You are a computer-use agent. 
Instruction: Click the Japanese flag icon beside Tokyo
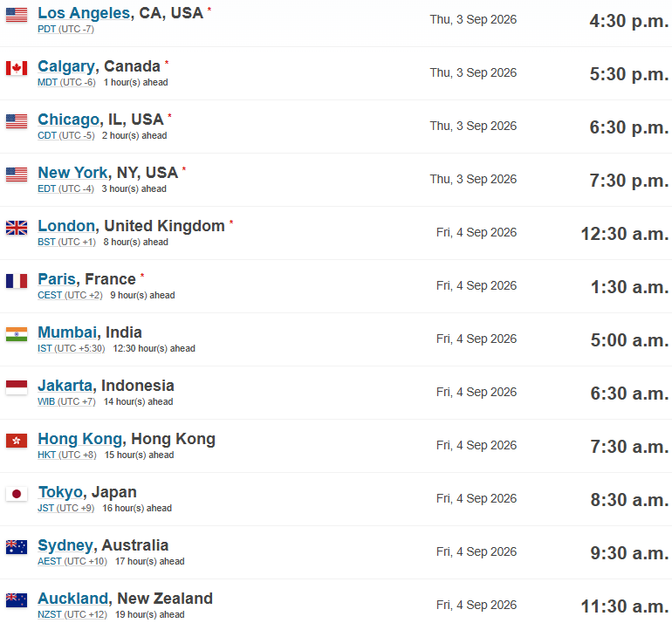[x=17, y=494]
